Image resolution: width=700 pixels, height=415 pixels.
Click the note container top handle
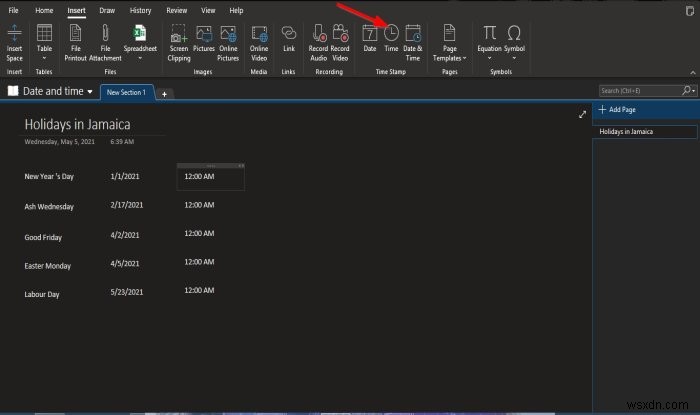tap(211, 166)
